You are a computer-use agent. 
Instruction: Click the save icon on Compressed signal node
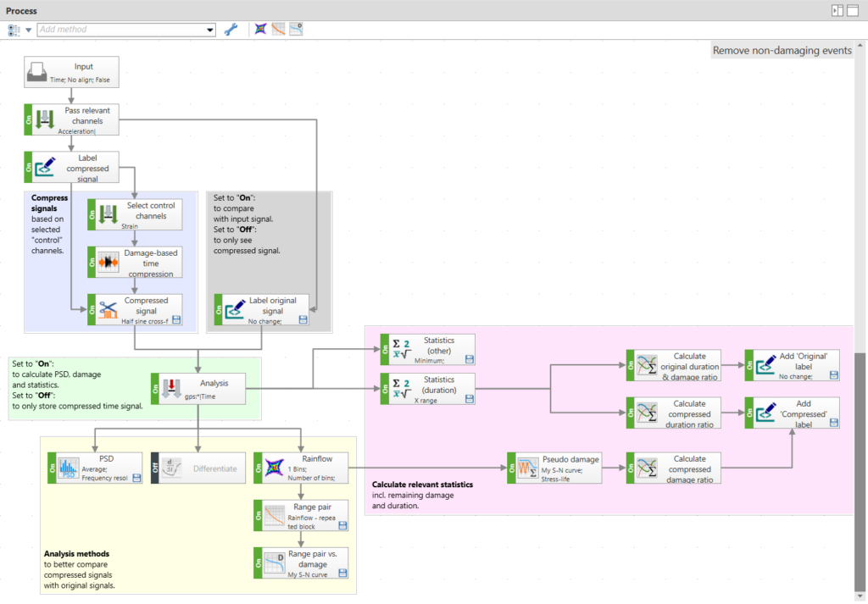(x=176, y=319)
